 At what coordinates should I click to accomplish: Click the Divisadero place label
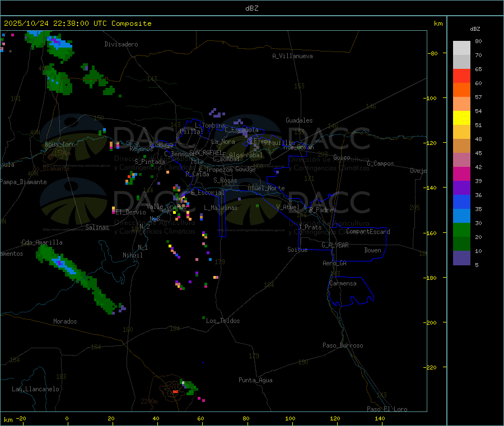pyautogui.click(x=121, y=44)
